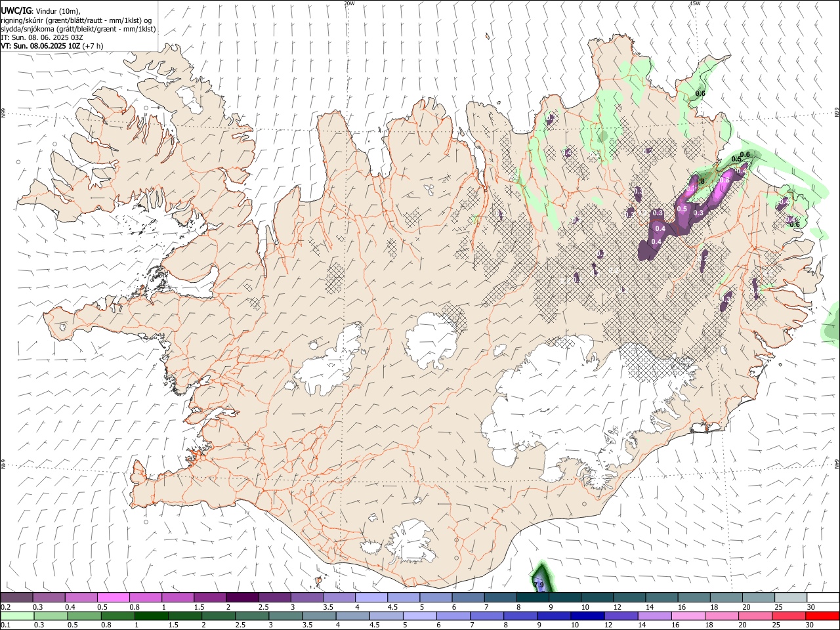Click the 7.9 rainfall value south of the coast

[539, 584]
